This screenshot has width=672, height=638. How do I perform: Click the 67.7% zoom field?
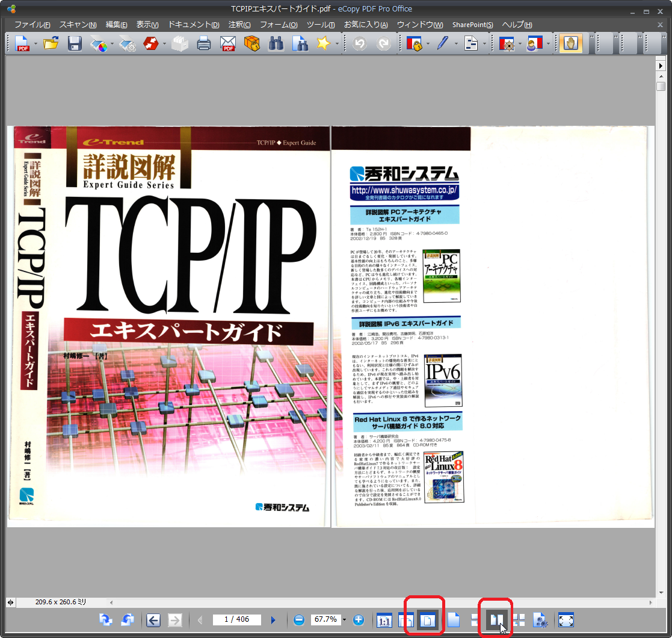[325, 619]
